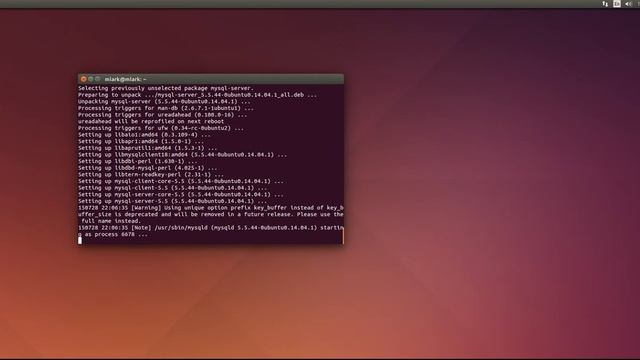Click 'Processing triggers for ufw' line
The image size is (640, 360).
click(161, 128)
